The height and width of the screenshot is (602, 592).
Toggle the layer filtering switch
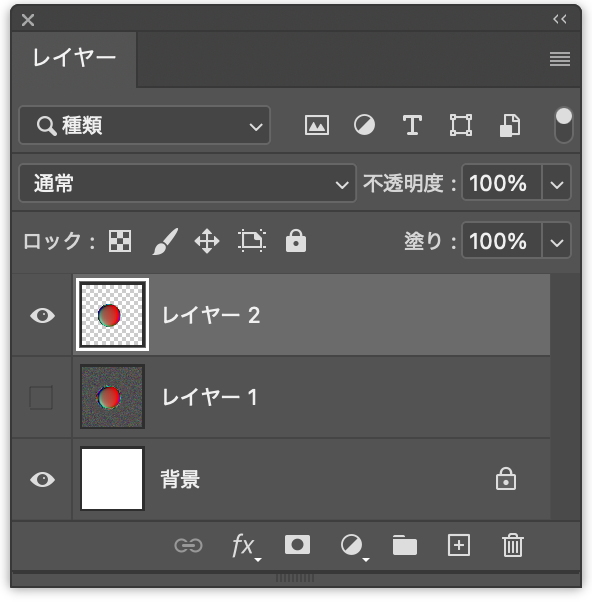point(564,125)
